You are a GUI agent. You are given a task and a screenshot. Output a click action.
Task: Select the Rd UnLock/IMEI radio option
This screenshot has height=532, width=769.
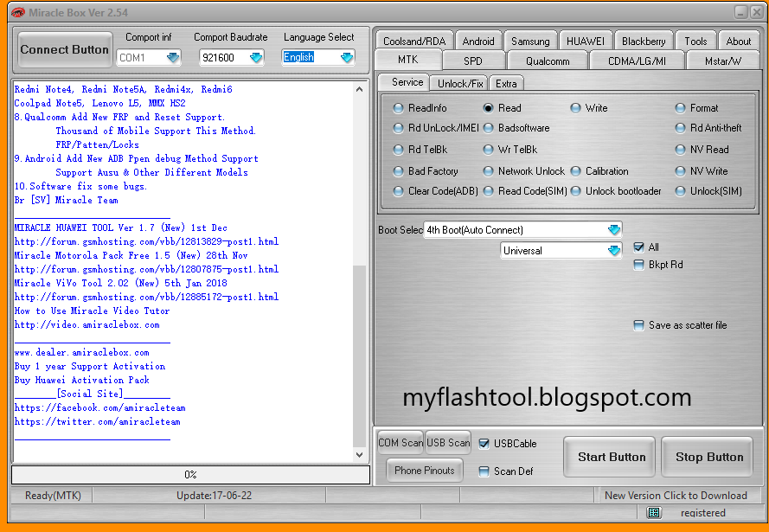pos(436,128)
